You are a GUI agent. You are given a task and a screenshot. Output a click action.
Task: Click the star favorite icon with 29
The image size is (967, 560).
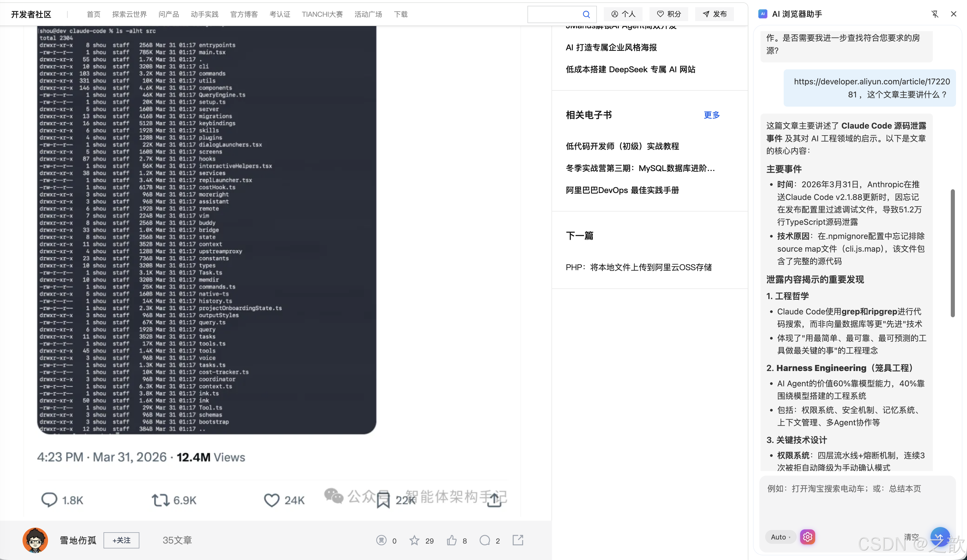pyautogui.click(x=414, y=540)
